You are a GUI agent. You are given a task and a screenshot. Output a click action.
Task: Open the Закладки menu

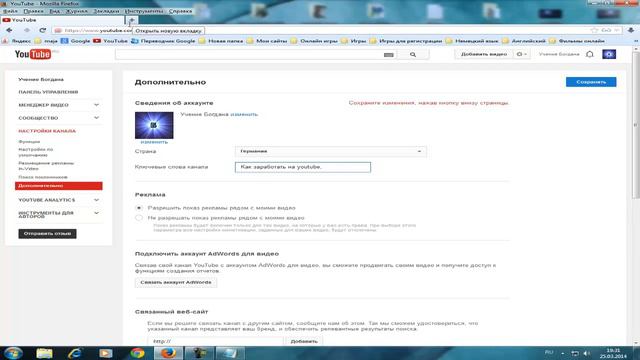[x=106, y=11]
